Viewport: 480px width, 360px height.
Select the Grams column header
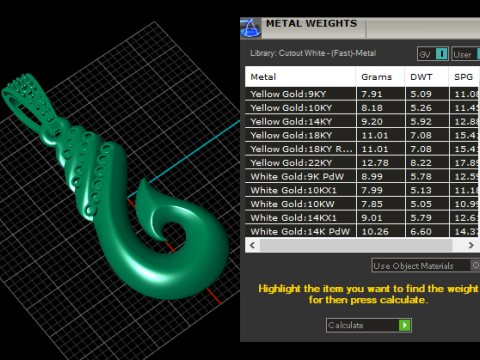tap(380, 77)
